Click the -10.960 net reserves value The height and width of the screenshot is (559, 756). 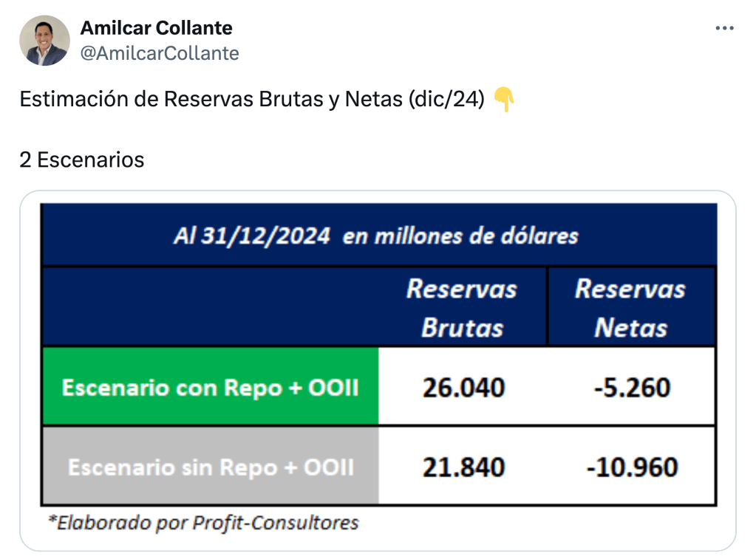(632, 467)
